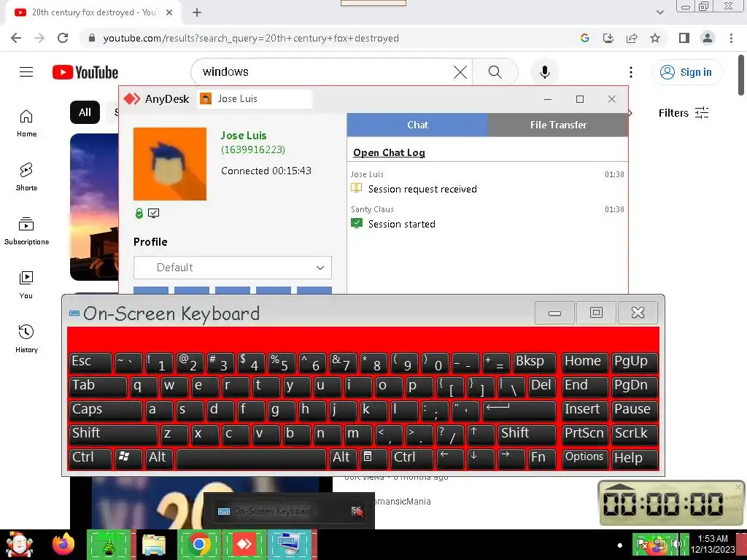This screenshot has height=560, width=747.
Task: Click Jose Luis orange avatar image
Action: pyautogui.click(x=169, y=164)
